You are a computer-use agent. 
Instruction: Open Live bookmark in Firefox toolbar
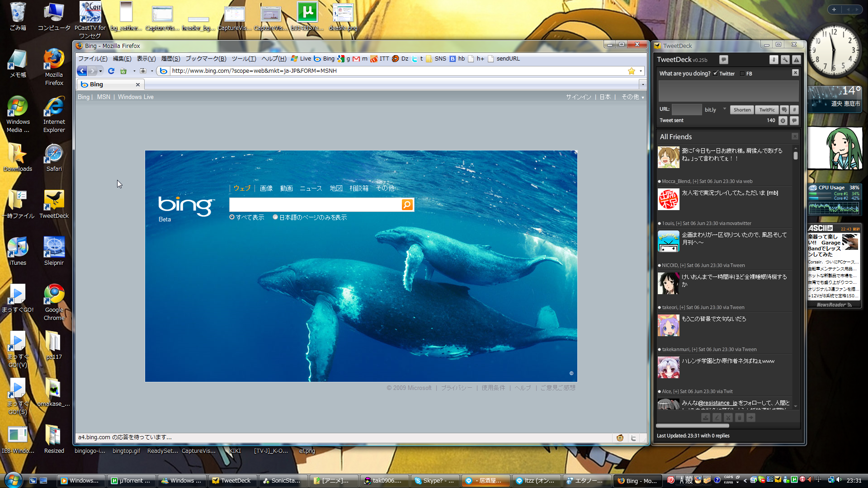tap(301, 59)
